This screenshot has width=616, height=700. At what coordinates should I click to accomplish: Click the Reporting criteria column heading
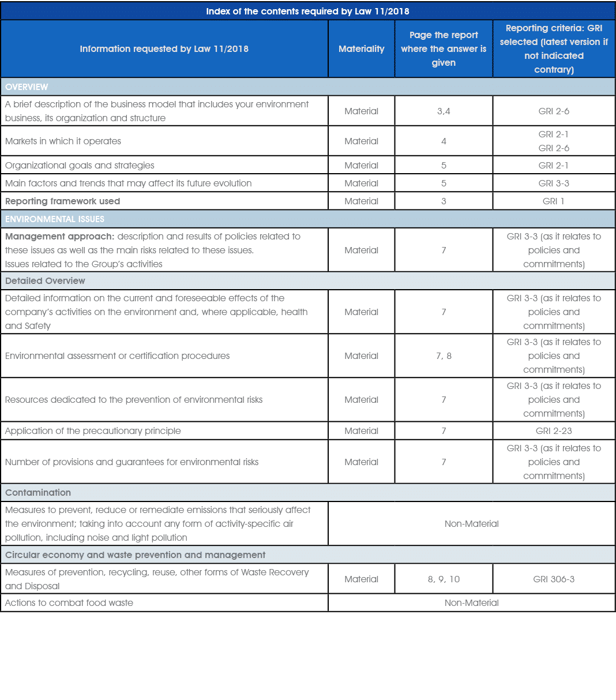click(553, 48)
